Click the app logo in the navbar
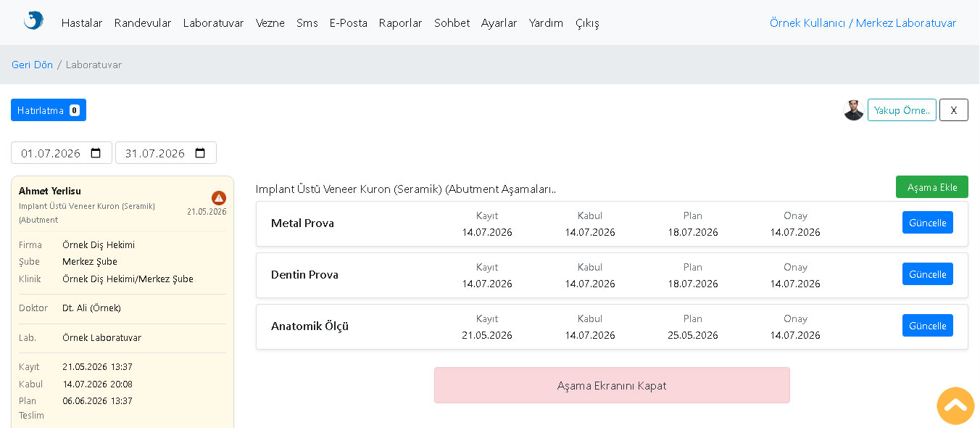Viewport: 980px width, 428px height. click(x=33, y=20)
